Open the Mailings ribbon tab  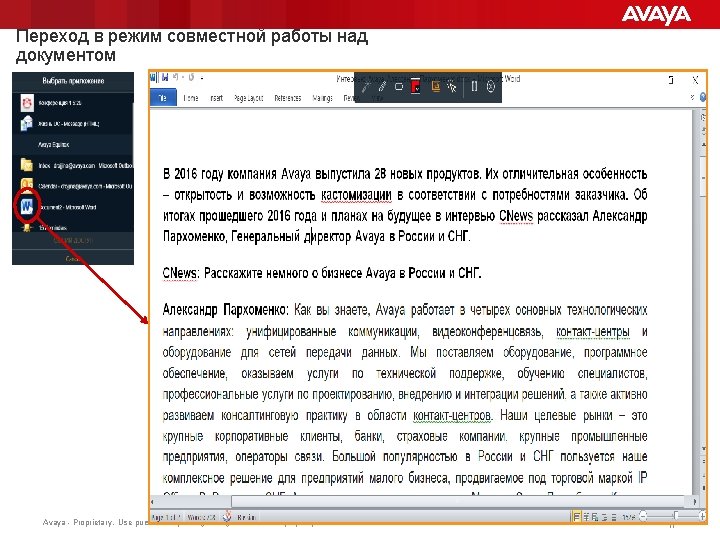coord(322,98)
